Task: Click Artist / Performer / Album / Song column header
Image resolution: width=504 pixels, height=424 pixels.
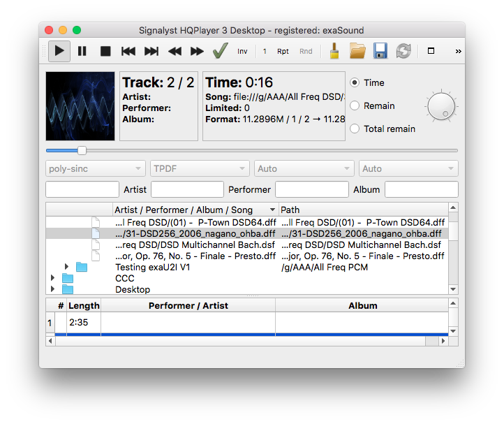Action: pos(195,210)
